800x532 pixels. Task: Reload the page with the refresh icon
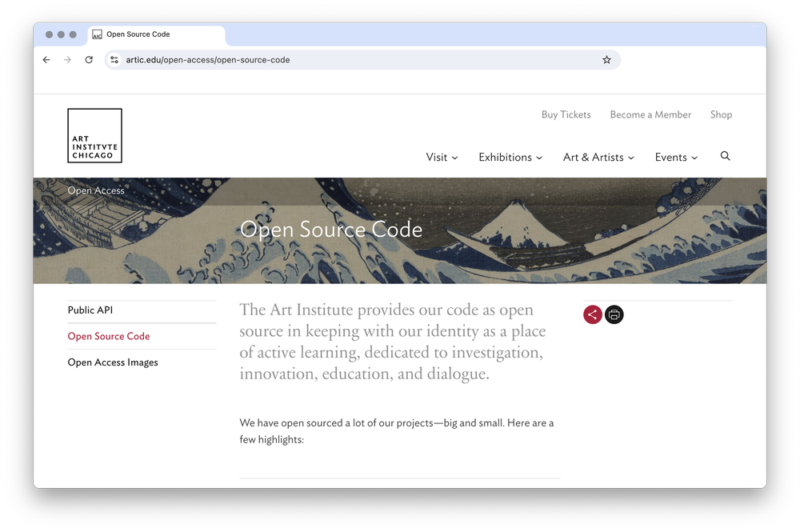point(89,60)
